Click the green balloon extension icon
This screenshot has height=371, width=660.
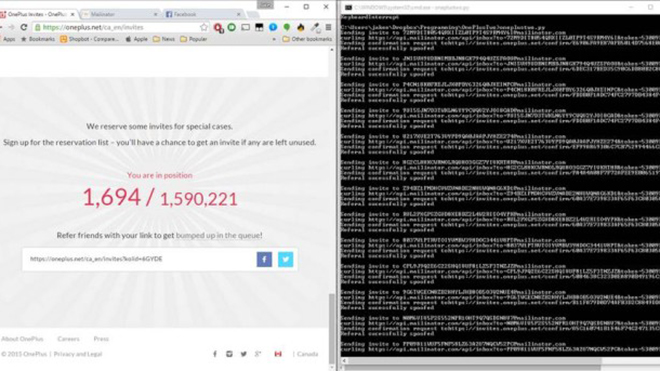pos(287,27)
